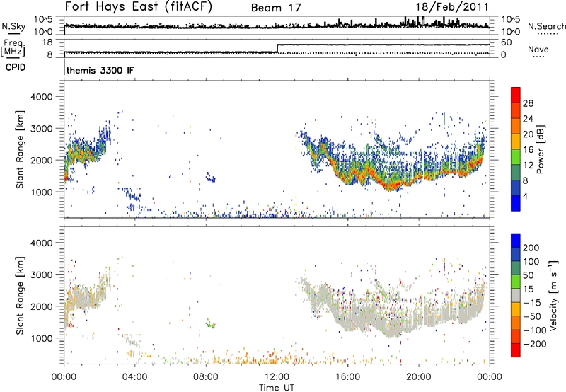This screenshot has height=392, width=566.
Task: Click the small blue echo patch near 08:00 in power panel
Action: click(210, 177)
